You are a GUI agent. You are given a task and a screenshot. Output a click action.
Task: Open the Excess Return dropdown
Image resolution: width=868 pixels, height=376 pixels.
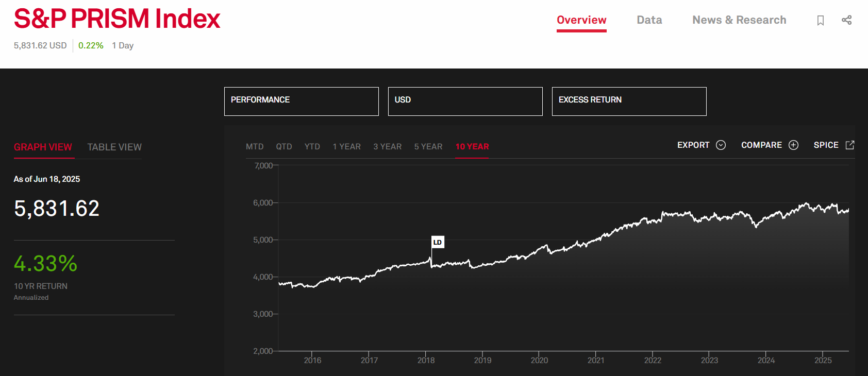click(629, 101)
